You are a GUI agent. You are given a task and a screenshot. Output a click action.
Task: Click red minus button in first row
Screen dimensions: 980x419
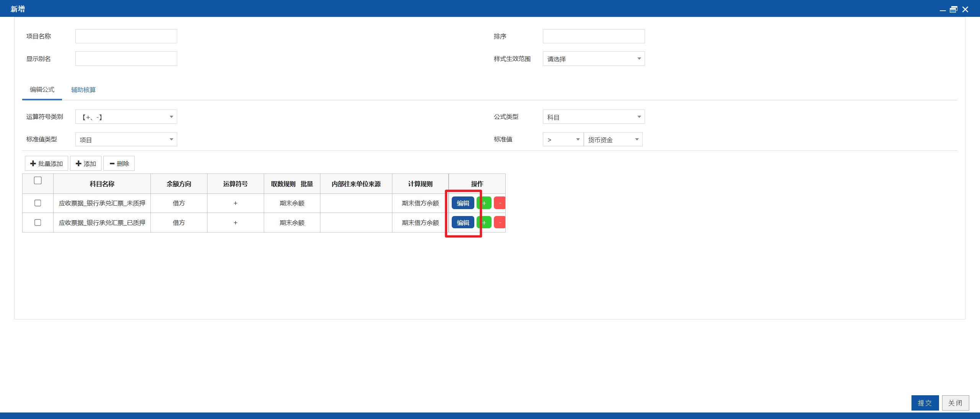click(x=500, y=203)
